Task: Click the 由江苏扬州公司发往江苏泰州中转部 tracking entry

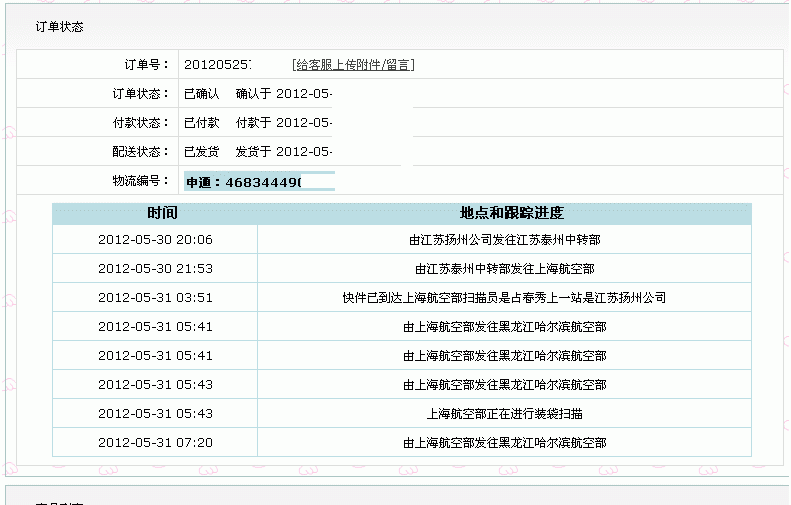Action: pyautogui.click(x=505, y=240)
